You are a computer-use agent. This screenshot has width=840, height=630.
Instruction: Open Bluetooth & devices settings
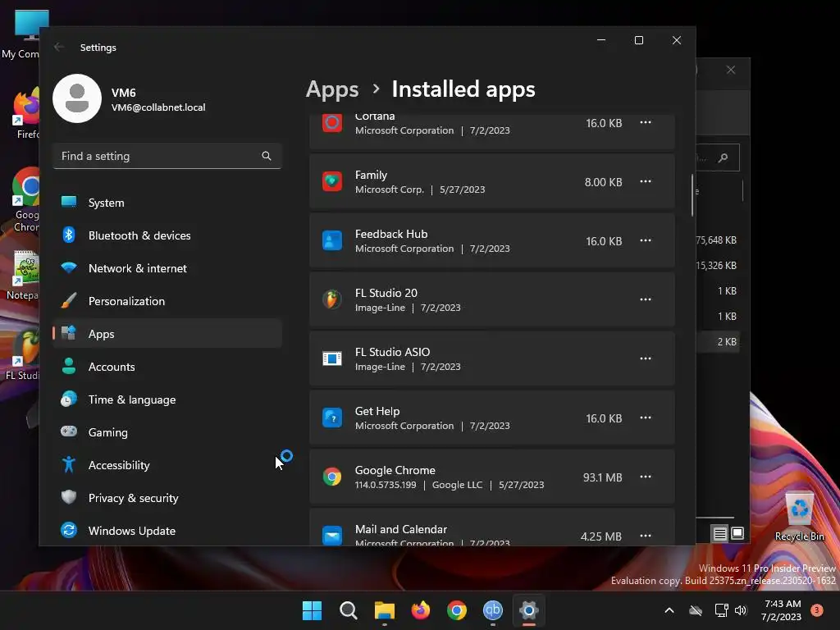pyautogui.click(x=167, y=235)
